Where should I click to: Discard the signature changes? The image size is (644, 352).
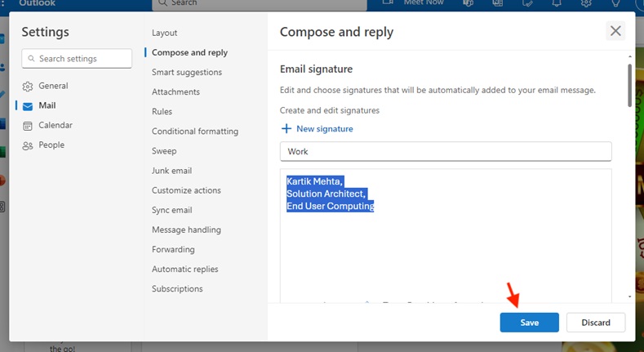coord(596,323)
